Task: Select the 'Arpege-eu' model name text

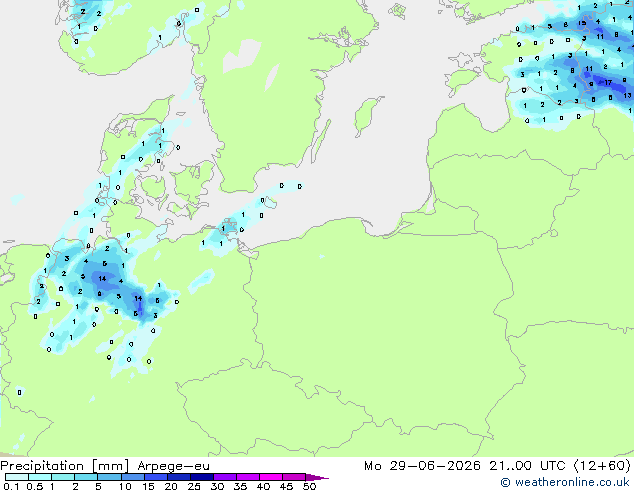Action: pyautogui.click(x=173, y=466)
